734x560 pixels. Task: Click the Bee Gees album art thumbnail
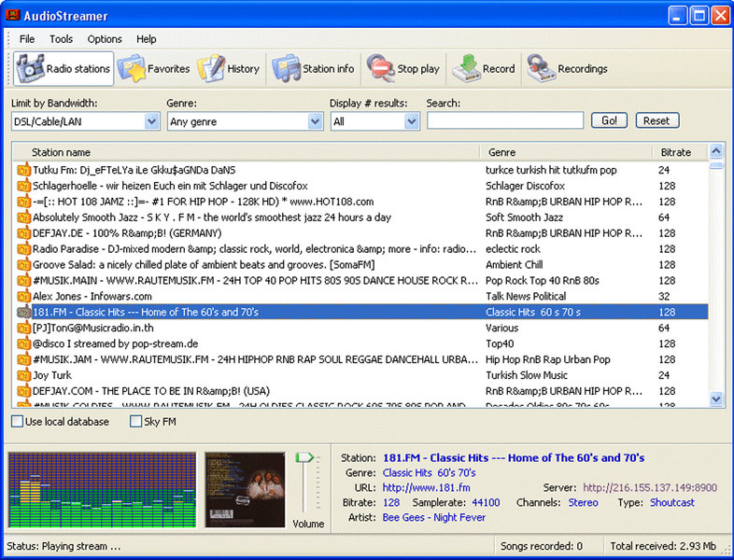[245, 490]
